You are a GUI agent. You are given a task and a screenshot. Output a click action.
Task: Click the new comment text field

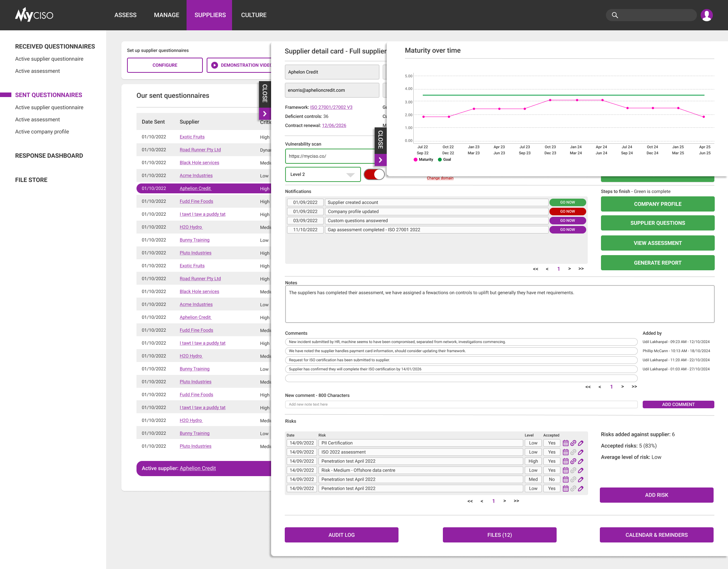pyautogui.click(x=461, y=404)
